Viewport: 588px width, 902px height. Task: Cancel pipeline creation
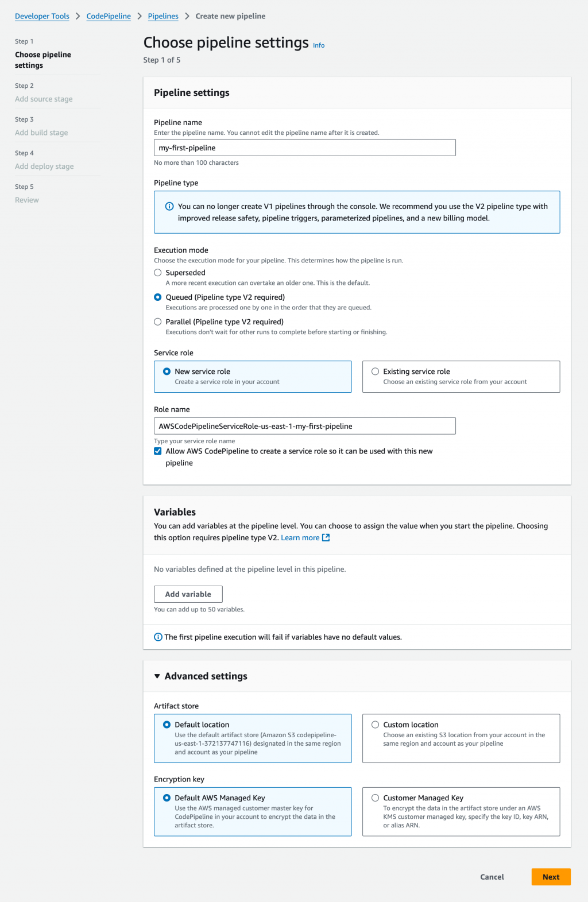492,877
